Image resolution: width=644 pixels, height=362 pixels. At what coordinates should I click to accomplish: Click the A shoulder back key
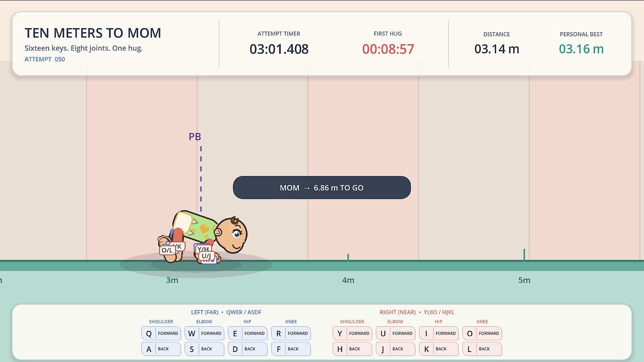[x=161, y=349]
